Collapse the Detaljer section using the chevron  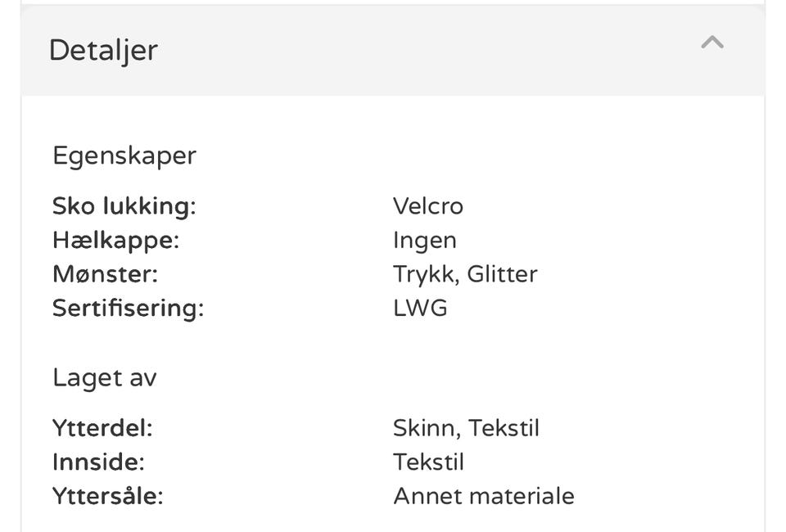[x=711, y=43]
